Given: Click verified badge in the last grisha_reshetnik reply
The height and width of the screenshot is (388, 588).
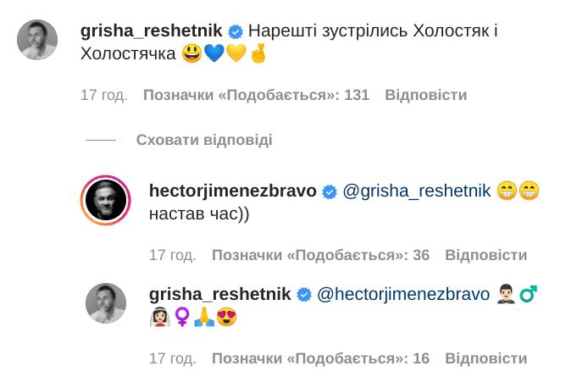Looking at the screenshot, I should point(305,295).
